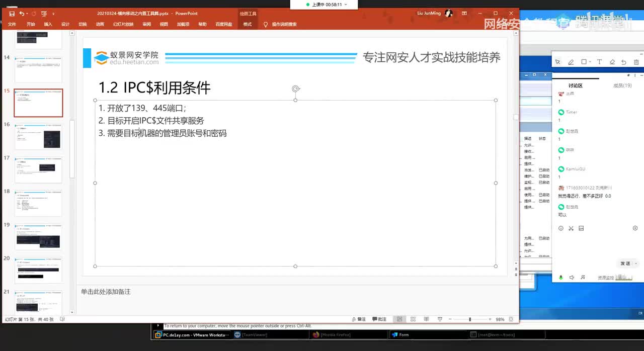Switch to the 设计 ribbon tab
Image resolution: width=644 pixels, height=351 pixels.
pyautogui.click(x=65, y=24)
